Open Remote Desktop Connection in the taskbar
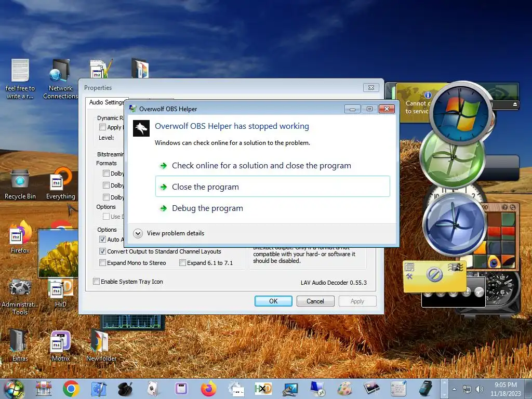 (317, 389)
